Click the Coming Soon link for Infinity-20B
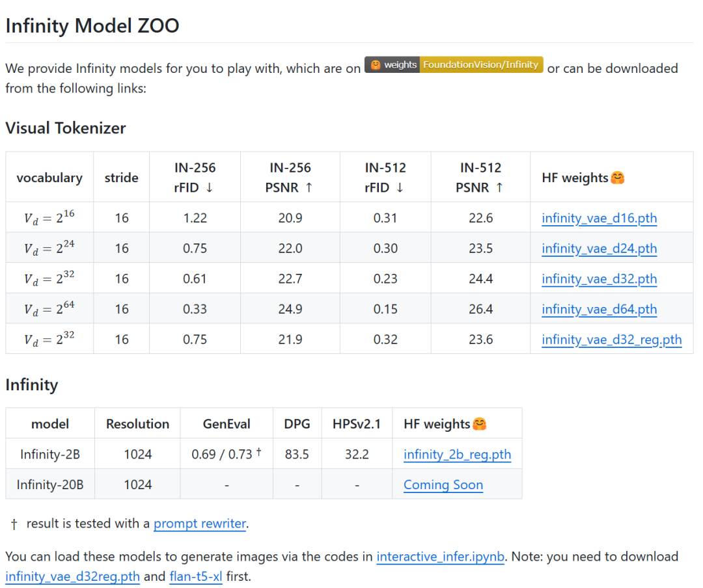This screenshot has height=588, width=703. (x=443, y=485)
